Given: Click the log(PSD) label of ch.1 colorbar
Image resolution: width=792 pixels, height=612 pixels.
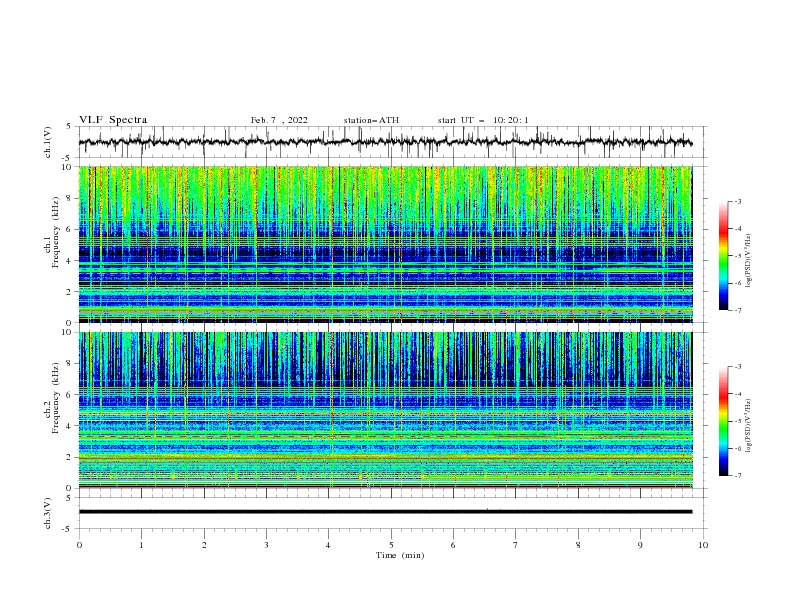Looking at the screenshot, I should (749, 261).
